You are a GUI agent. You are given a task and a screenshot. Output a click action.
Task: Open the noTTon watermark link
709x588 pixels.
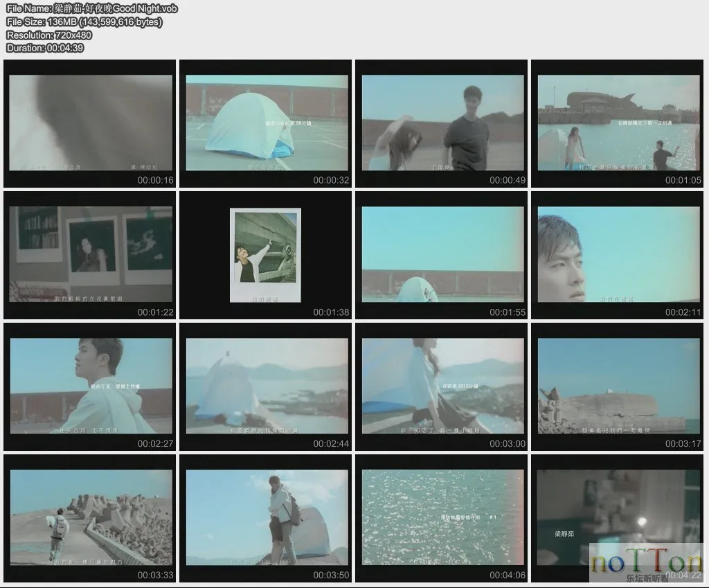coord(648,561)
